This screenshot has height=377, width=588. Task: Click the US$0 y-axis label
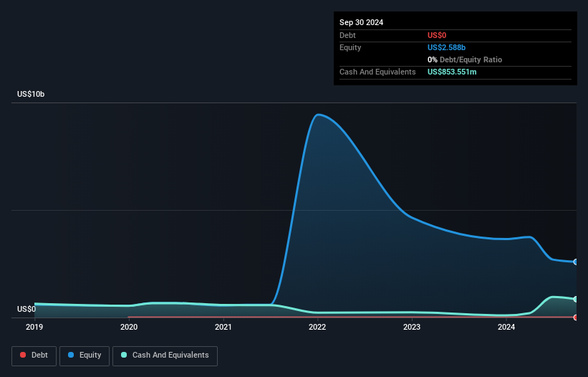[26, 309]
